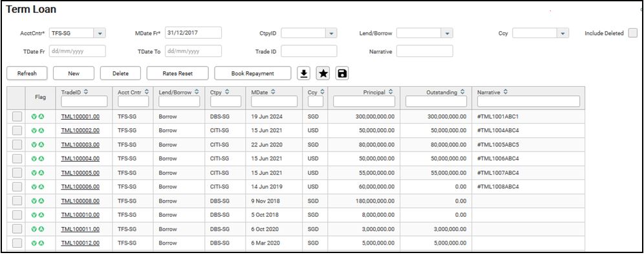Sort by Lend/Borrow column arrows
644x255 pixels.
pos(197,93)
